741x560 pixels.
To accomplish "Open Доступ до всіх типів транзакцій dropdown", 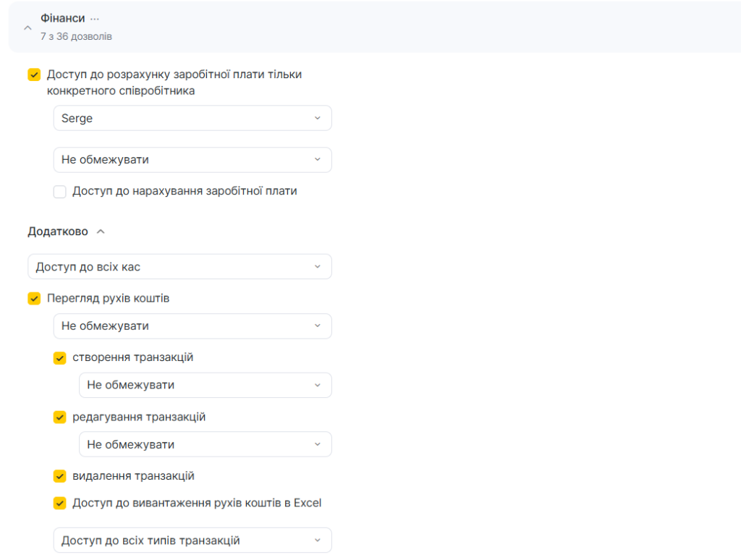I will click(x=192, y=540).
